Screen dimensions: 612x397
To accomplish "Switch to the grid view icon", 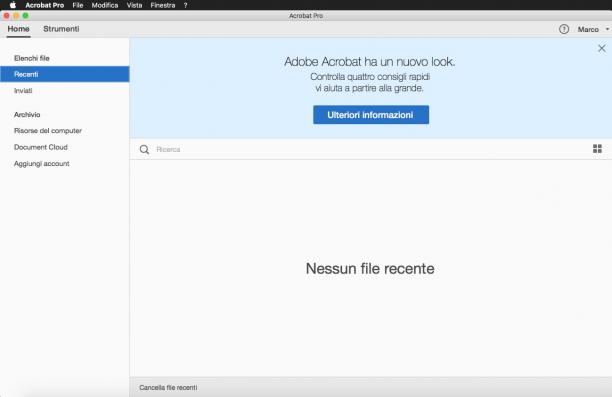I will (x=597, y=149).
